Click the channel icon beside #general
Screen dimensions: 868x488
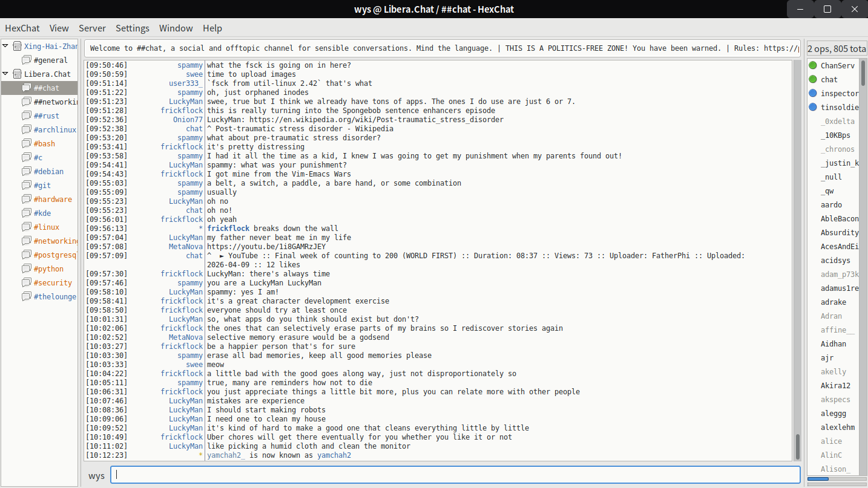pyautogui.click(x=26, y=60)
